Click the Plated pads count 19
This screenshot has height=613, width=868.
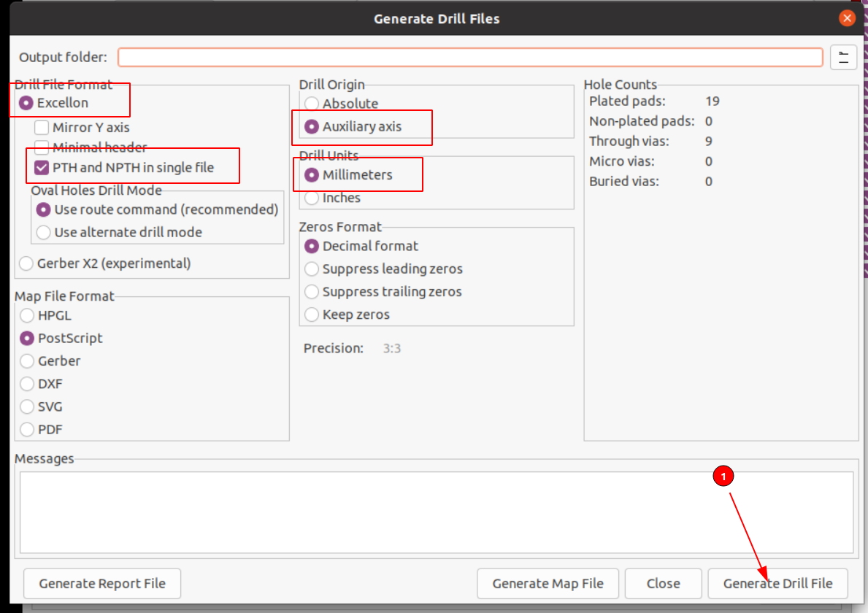point(712,101)
